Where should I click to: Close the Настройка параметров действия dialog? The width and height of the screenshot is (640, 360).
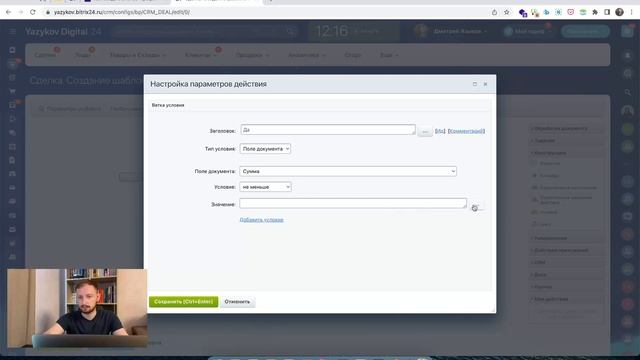point(485,84)
